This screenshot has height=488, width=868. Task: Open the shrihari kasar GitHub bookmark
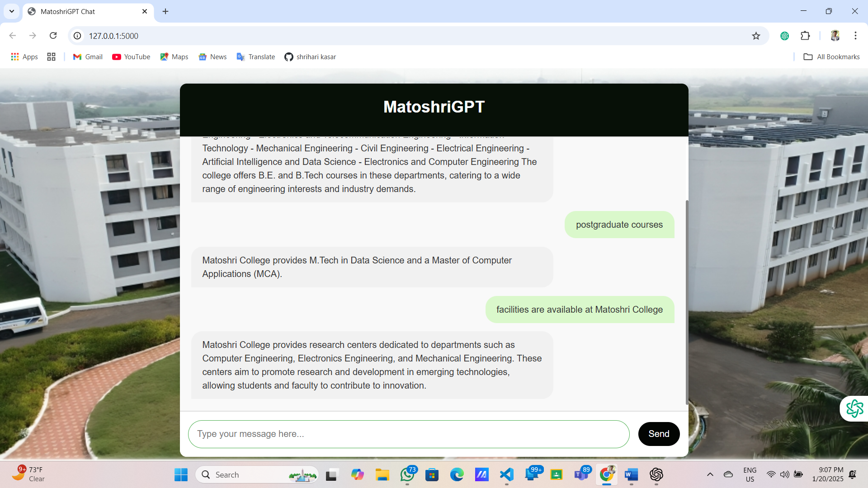click(x=310, y=56)
